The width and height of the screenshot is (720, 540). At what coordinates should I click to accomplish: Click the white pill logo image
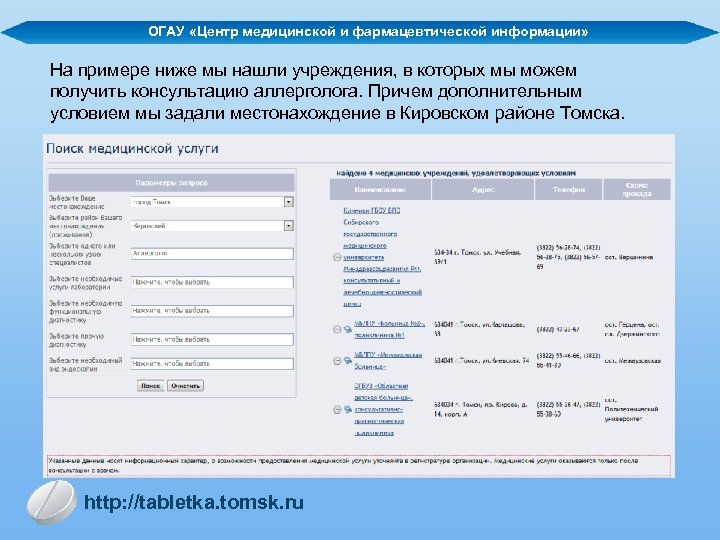(x=51, y=502)
